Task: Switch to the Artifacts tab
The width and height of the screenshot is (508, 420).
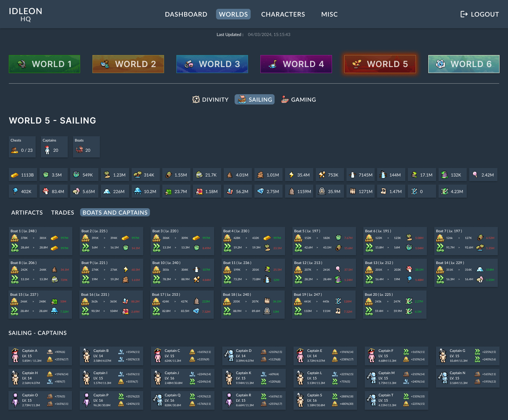Action: [27, 212]
